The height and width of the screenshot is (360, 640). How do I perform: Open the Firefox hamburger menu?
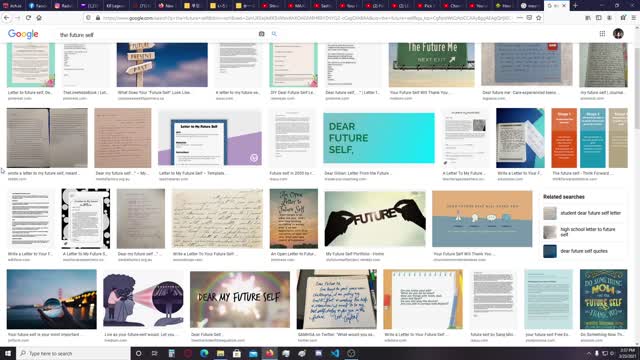633,18
